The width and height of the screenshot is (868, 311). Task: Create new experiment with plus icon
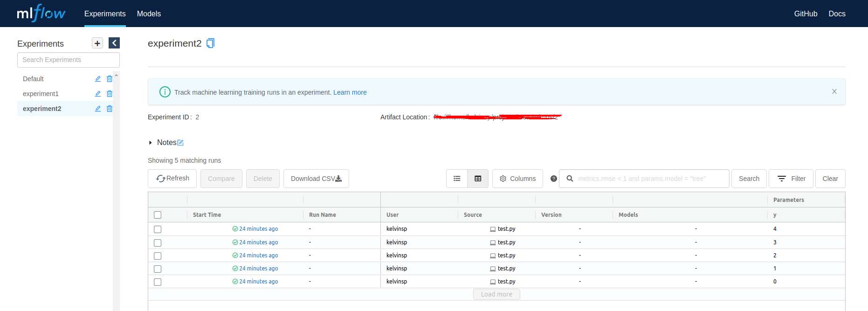[x=97, y=43]
